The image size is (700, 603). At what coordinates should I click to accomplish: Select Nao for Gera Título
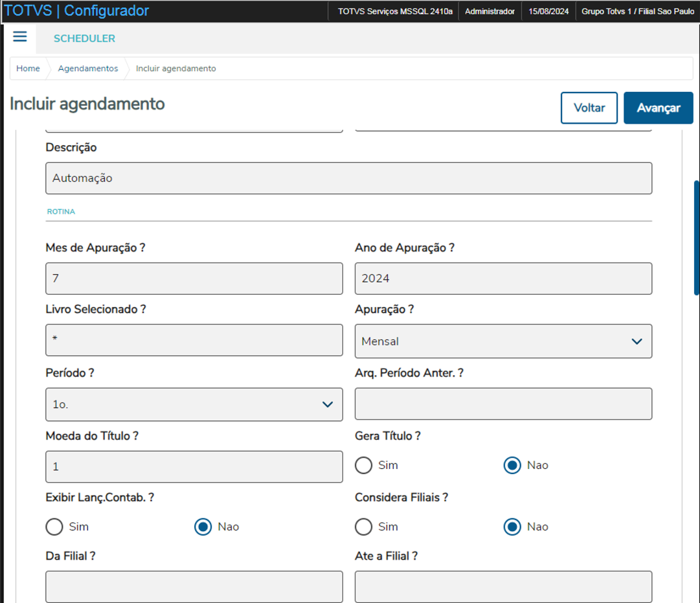(512, 465)
